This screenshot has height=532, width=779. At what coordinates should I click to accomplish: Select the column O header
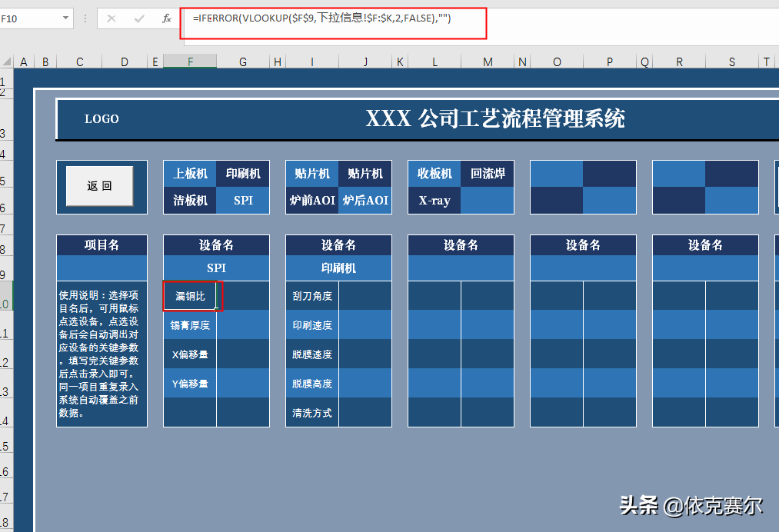click(x=557, y=62)
